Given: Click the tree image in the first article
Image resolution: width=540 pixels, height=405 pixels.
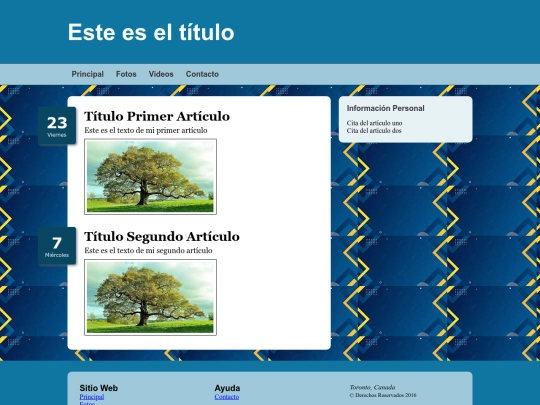Looking at the screenshot, I should pos(150,177).
